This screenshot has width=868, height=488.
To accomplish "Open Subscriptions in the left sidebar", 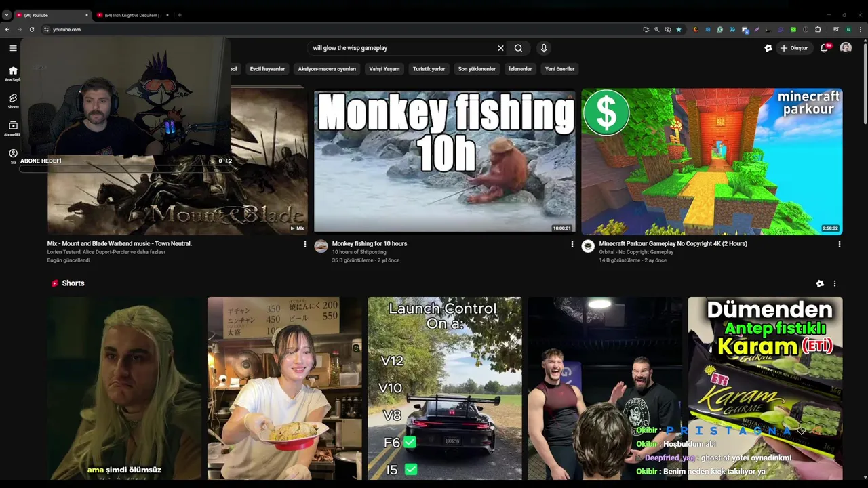I will (x=13, y=128).
